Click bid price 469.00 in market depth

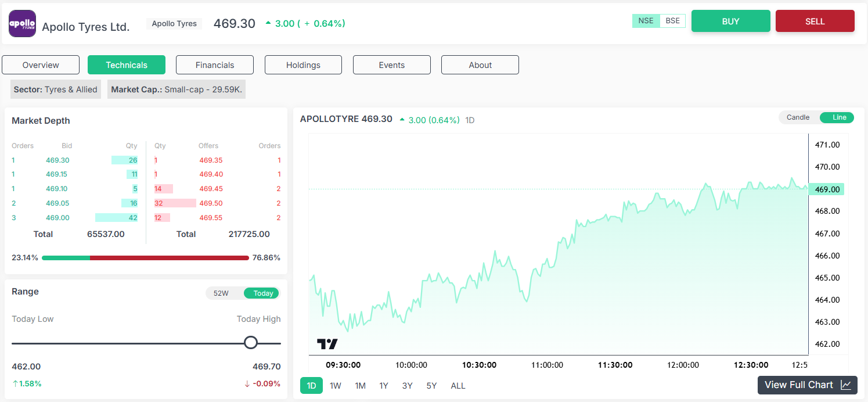pos(57,218)
